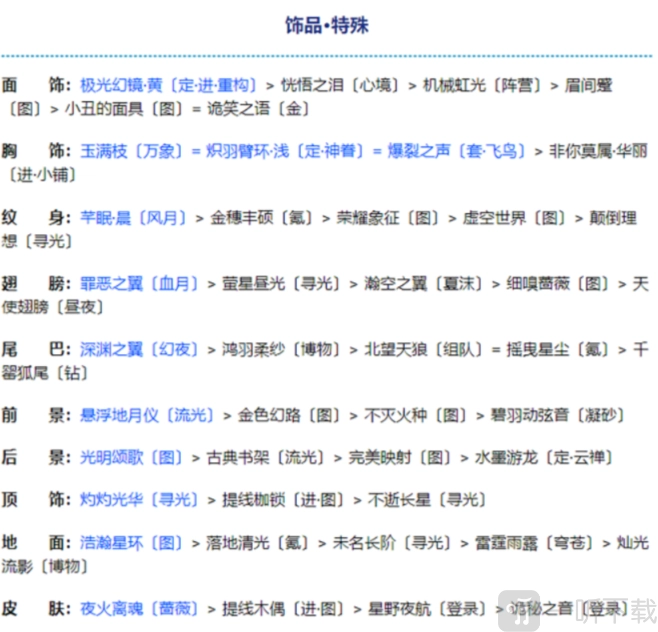Open the 罪恶之翼〔血月〕 wings link
This screenshot has width=658, height=632.
click(x=139, y=284)
